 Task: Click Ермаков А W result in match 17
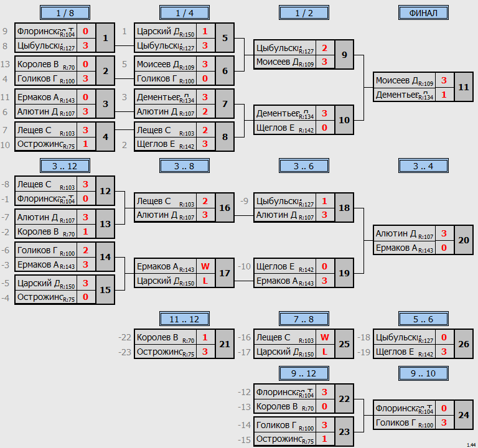tap(205, 266)
